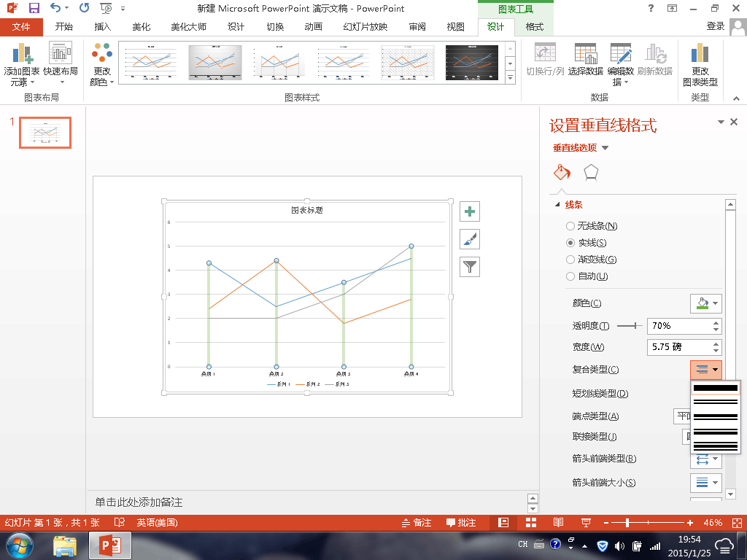Open 颜色 (Color) picker dropdown
Viewport: 747px width, 560px height.
(706, 303)
